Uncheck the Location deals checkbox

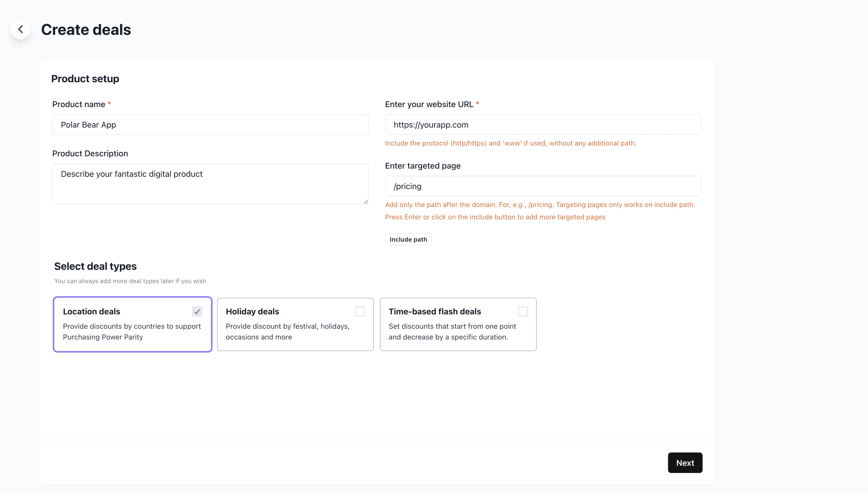pyautogui.click(x=197, y=312)
